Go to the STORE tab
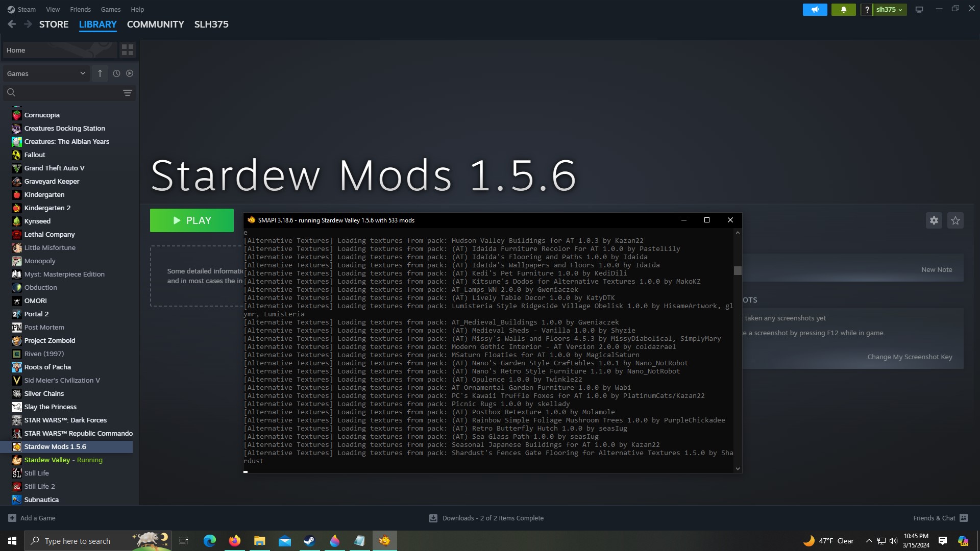This screenshot has height=551, width=980. 54,24
